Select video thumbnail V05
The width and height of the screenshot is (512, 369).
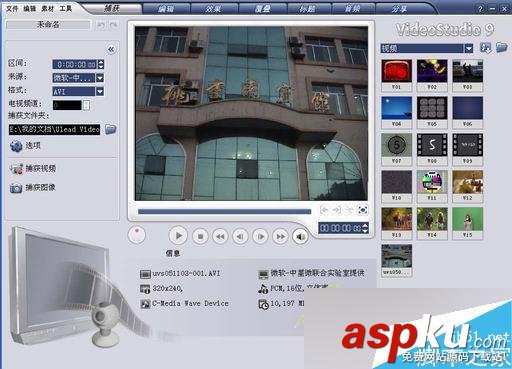click(x=432, y=112)
